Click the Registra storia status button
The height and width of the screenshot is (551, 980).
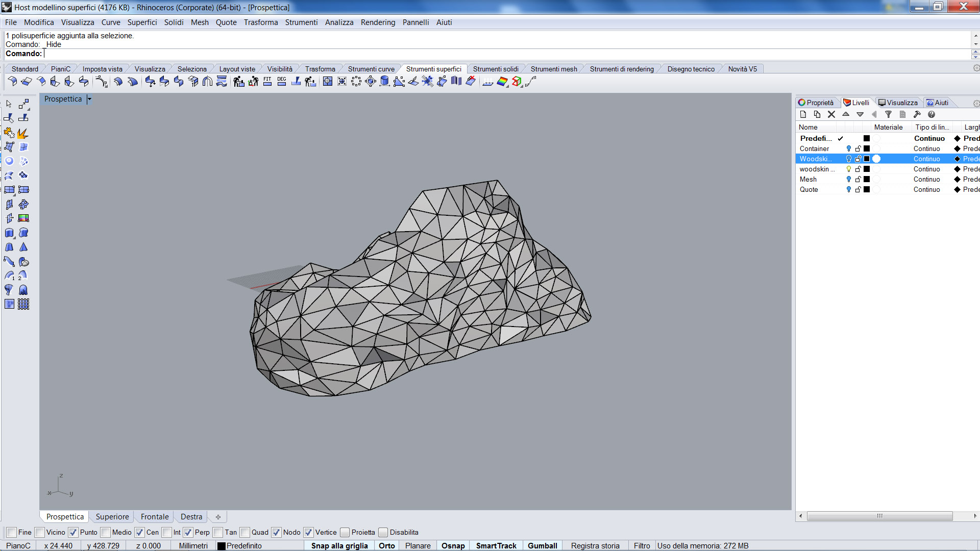[595, 545]
